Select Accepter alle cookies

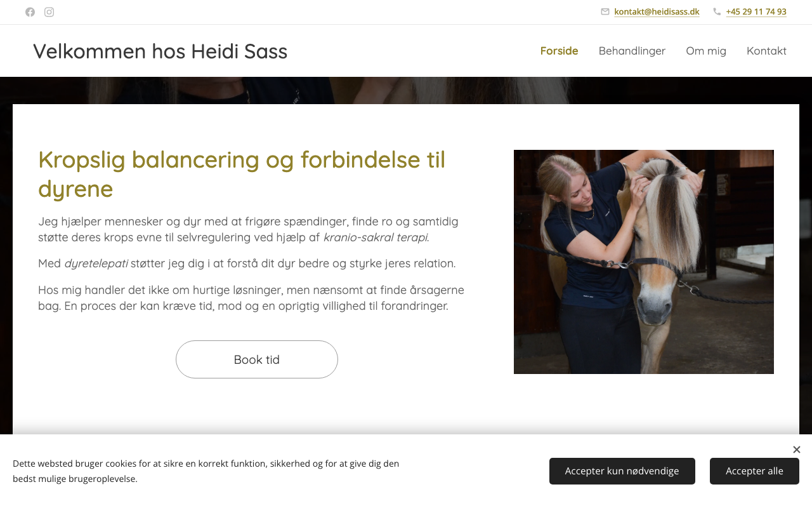click(x=754, y=471)
